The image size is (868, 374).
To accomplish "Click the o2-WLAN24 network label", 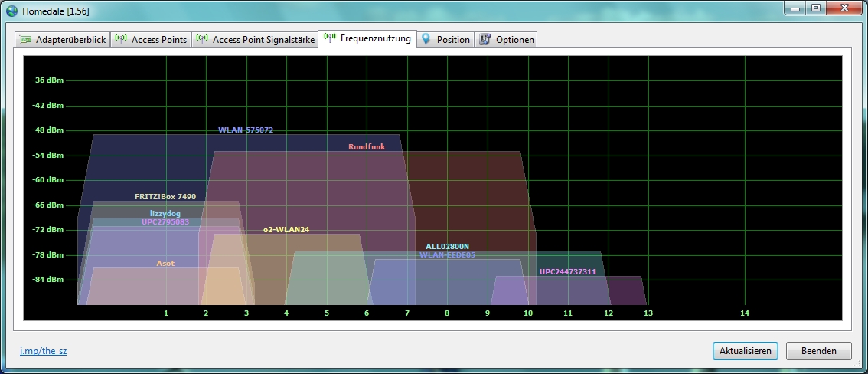I will point(286,230).
